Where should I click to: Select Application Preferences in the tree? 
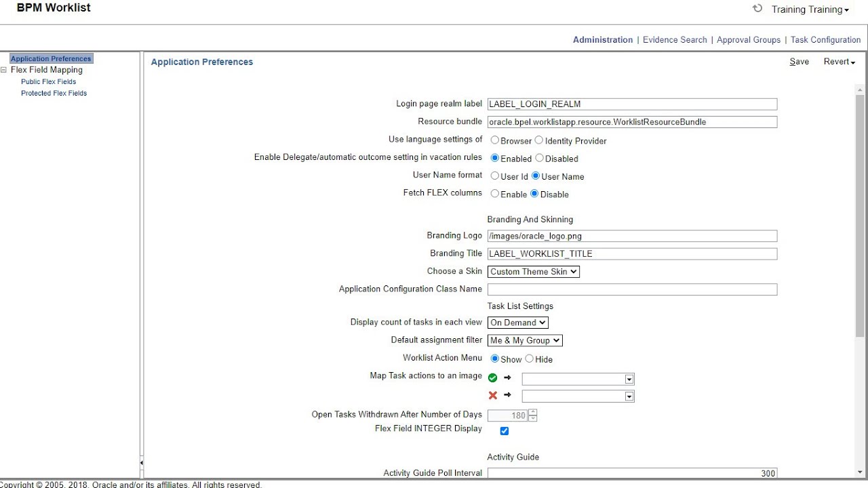click(x=51, y=59)
